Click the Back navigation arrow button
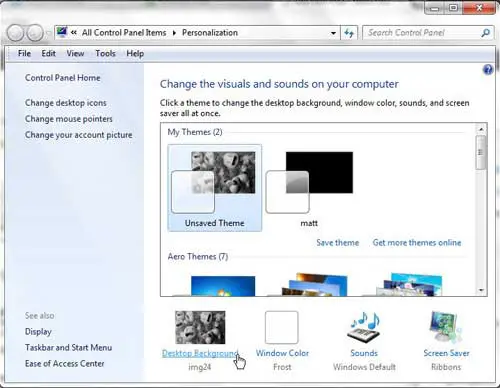The image size is (500, 388). 15,33
